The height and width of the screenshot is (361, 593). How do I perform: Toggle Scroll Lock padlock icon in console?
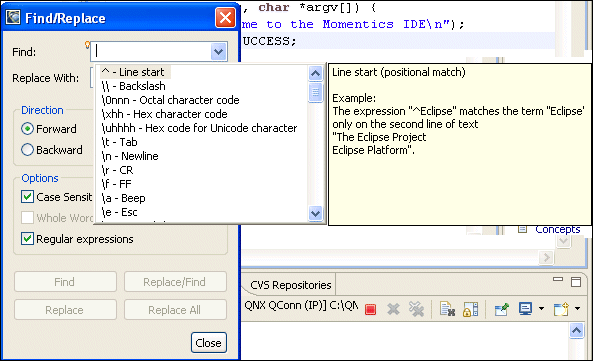(470, 309)
